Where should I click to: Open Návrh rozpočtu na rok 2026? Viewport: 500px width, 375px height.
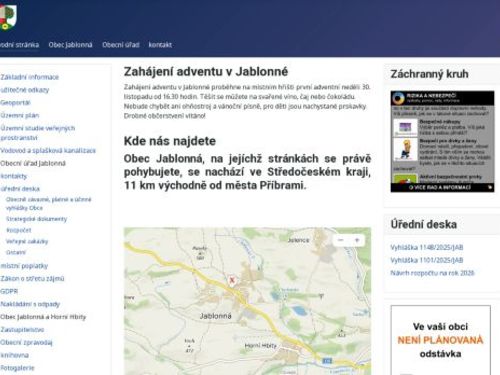432,273
